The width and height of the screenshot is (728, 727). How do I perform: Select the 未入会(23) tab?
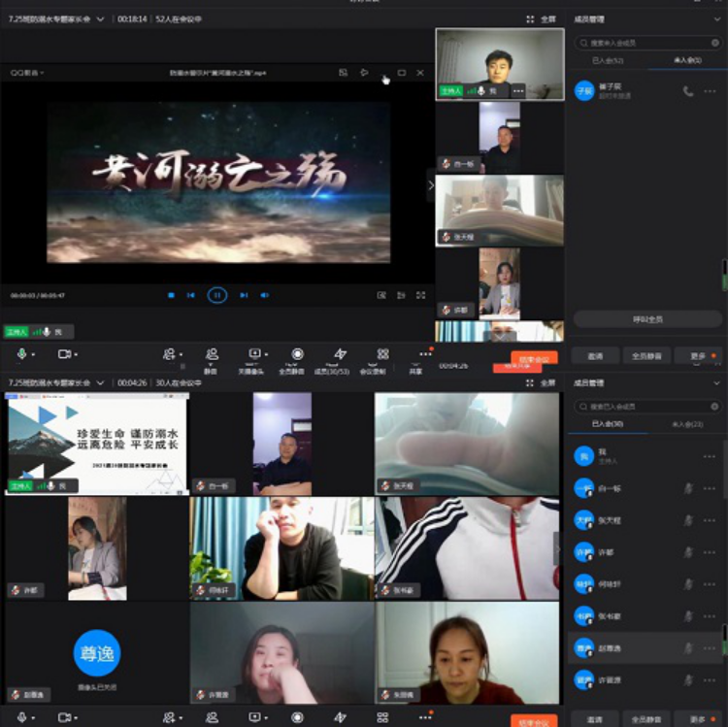[687, 424]
